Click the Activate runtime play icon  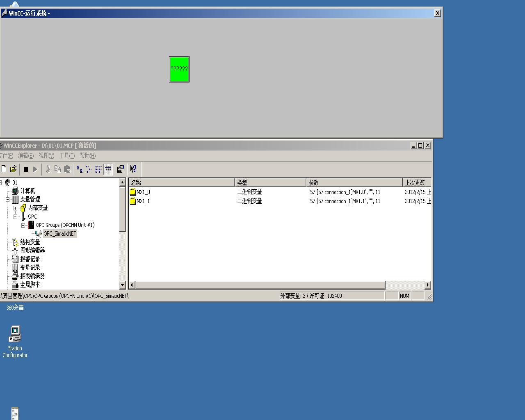(35, 169)
